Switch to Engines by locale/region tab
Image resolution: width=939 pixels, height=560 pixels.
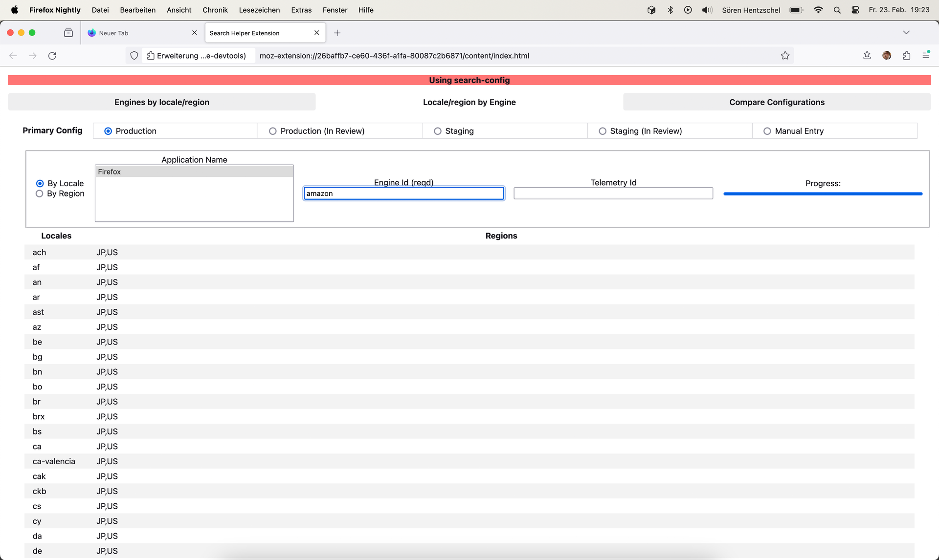pyautogui.click(x=162, y=102)
